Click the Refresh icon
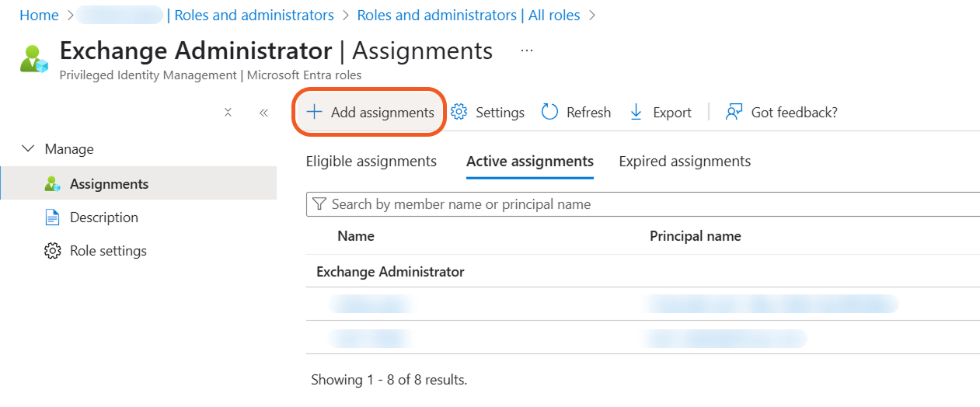Screen dimensions: 980x407 [x=550, y=112]
